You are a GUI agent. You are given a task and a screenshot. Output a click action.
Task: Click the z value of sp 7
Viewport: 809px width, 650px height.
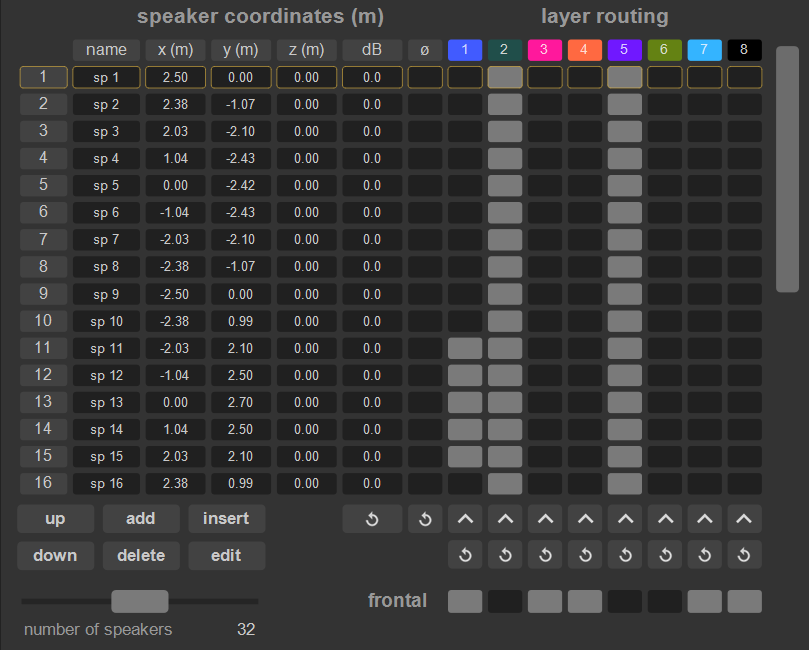click(306, 240)
